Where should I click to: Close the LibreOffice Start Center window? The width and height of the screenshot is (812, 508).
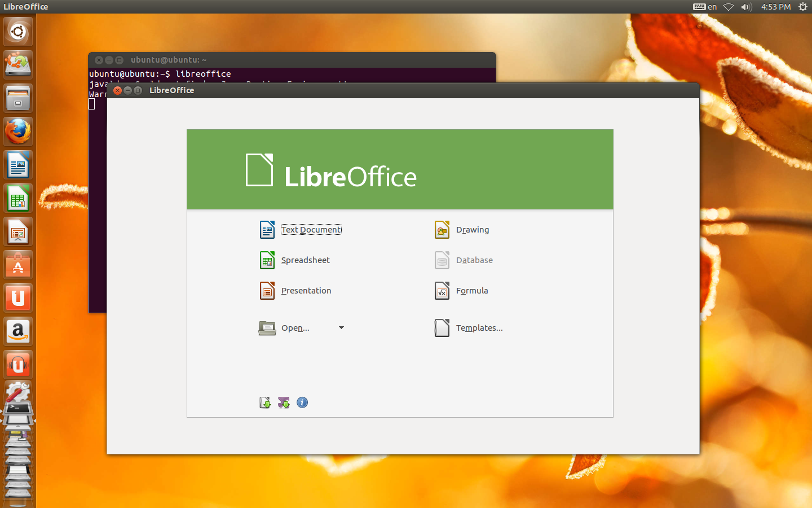click(117, 90)
